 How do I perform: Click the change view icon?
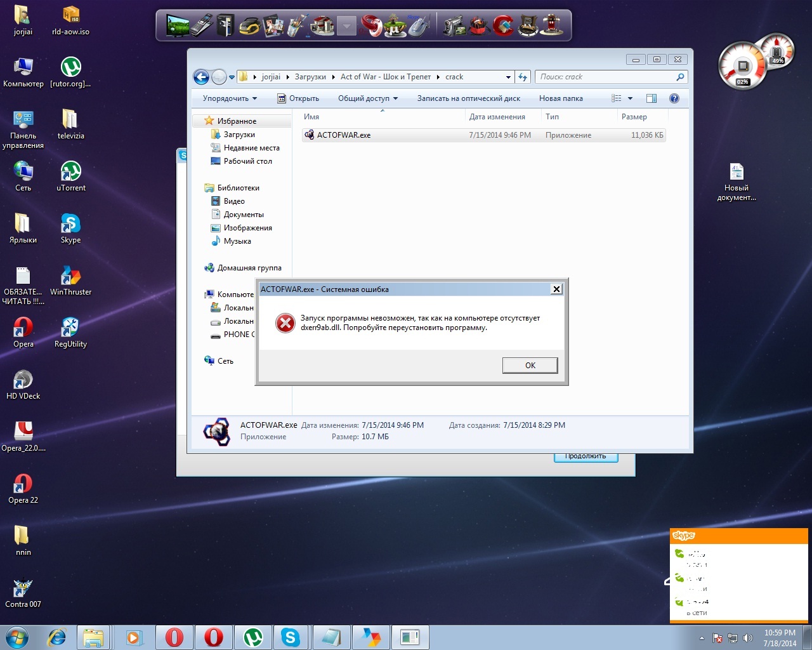(x=616, y=98)
